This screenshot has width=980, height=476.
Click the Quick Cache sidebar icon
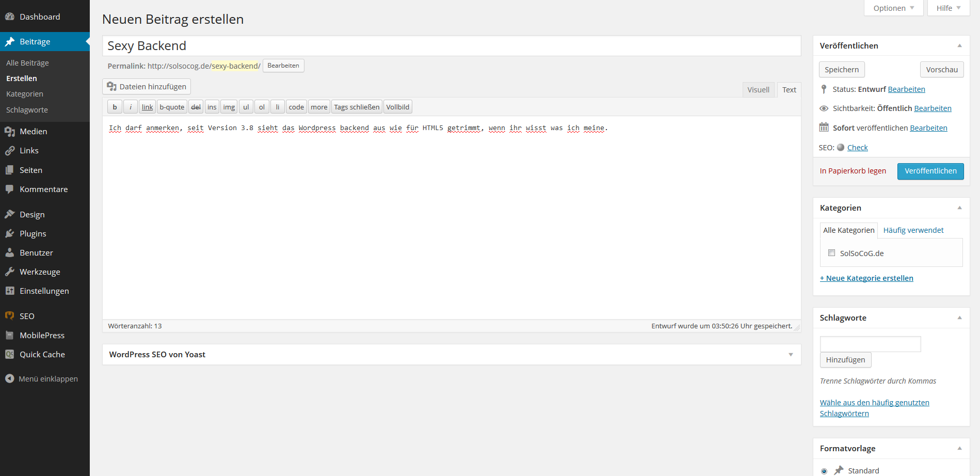(9, 354)
